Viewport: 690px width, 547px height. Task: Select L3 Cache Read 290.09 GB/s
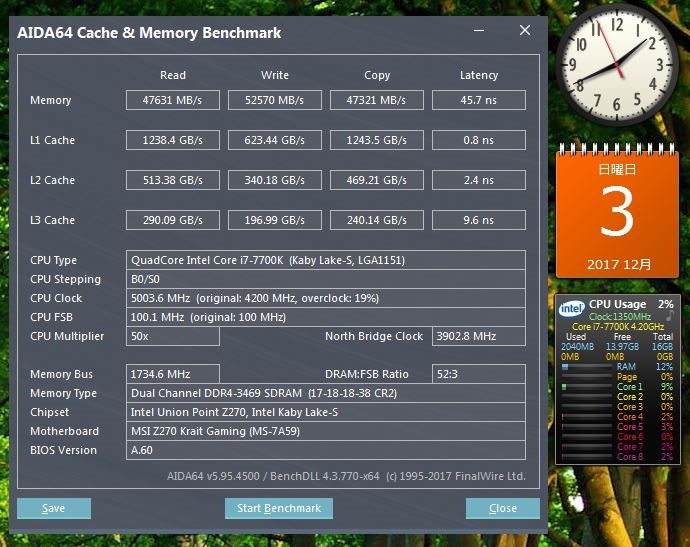[x=172, y=220]
